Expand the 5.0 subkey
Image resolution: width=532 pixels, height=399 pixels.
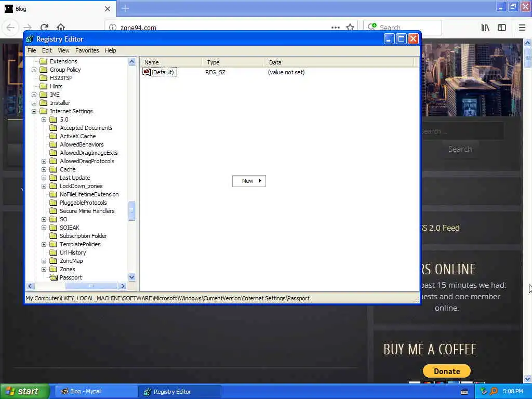[44, 120]
